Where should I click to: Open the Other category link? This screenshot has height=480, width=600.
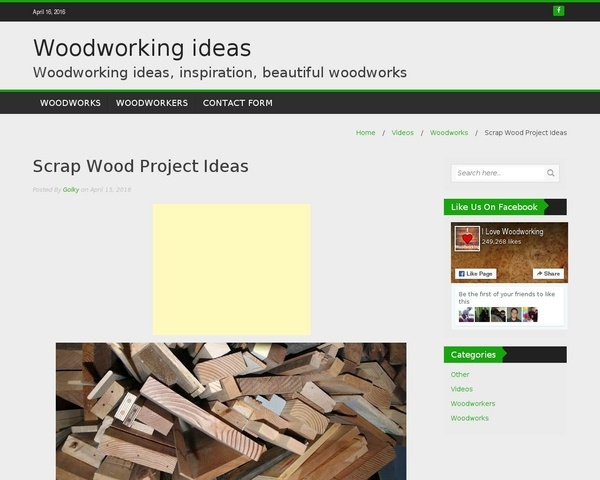460,375
